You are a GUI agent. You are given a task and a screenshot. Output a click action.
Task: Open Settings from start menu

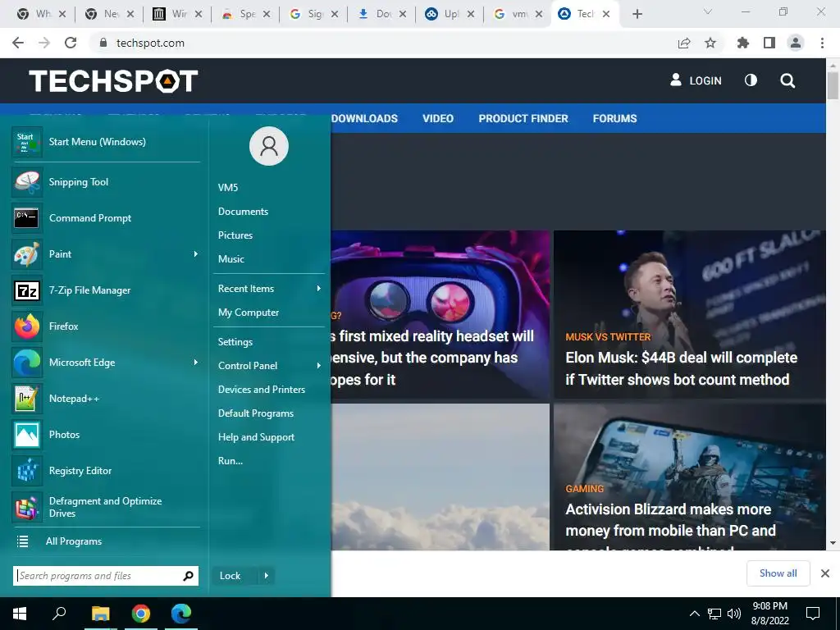[x=235, y=342]
